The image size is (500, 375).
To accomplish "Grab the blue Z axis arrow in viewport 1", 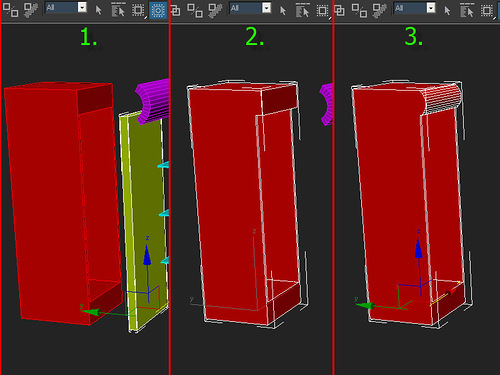I will (x=147, y=255).
